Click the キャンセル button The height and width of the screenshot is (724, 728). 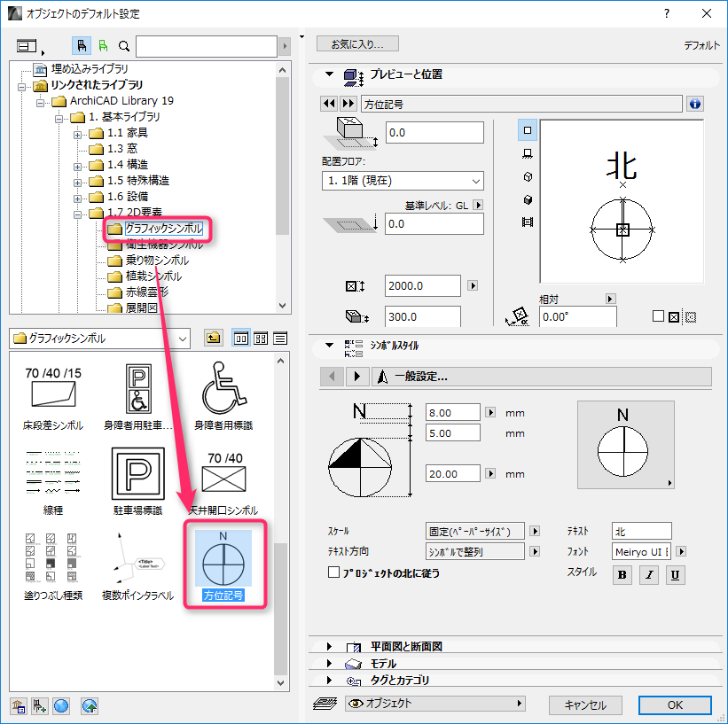click(x=585, y=705)
